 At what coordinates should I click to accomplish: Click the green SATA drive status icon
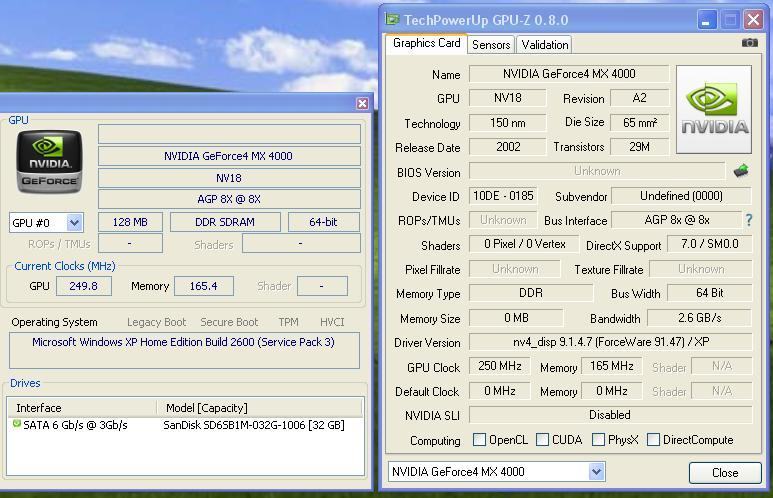point(17,424)
